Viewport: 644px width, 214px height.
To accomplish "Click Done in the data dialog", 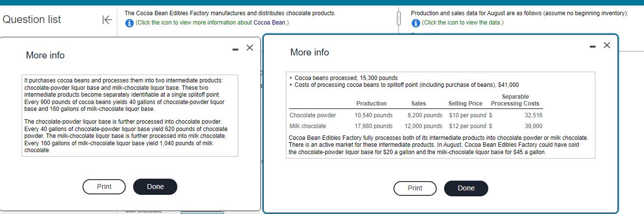I will (x=466, y=188).
